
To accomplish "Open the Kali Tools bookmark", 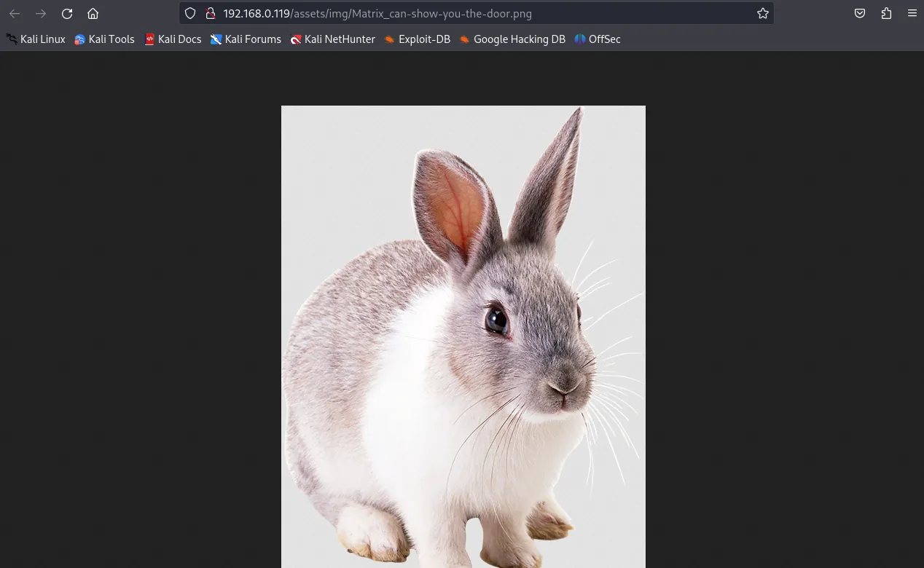I will [104, 39].
